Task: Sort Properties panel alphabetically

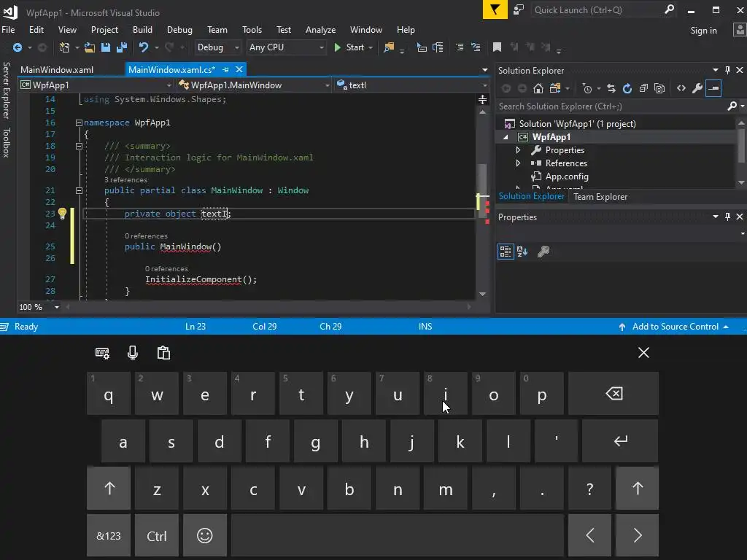Action: 522,252
